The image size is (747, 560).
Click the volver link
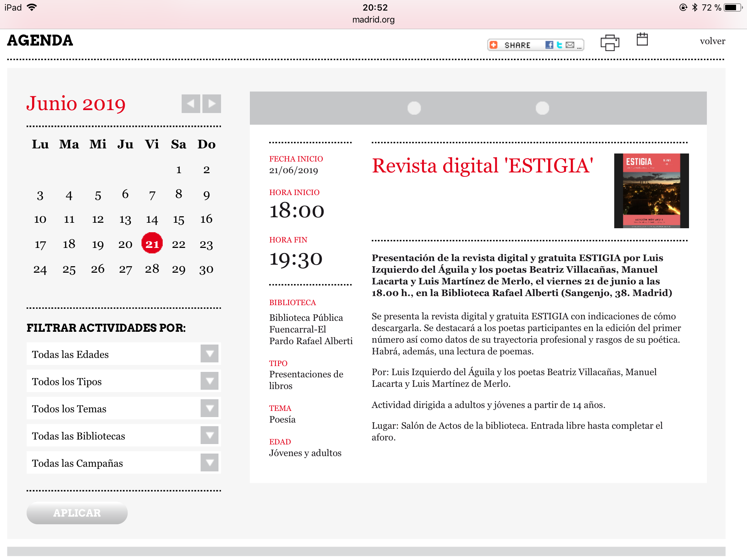[712, 41]
